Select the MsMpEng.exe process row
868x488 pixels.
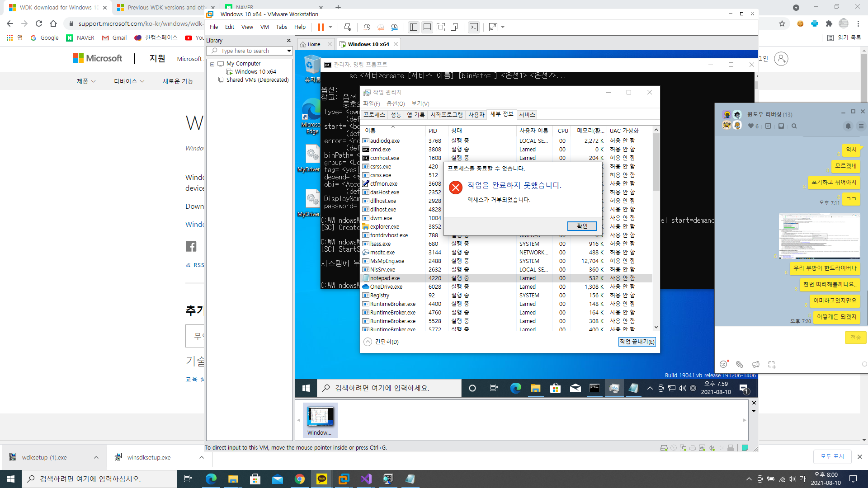point(506,261)
